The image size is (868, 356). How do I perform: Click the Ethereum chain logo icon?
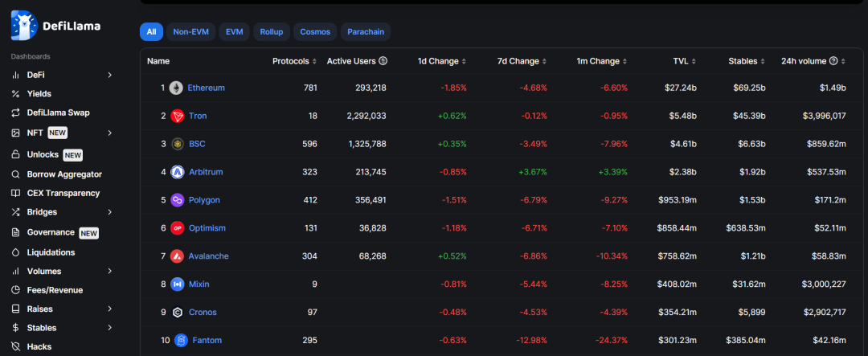tap(176, 88)
